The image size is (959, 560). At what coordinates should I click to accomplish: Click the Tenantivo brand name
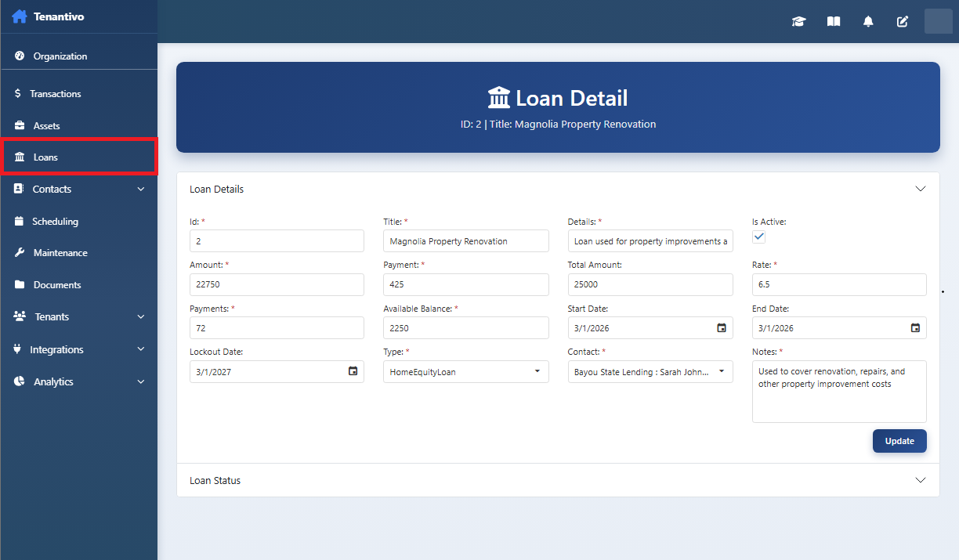click(x=59, y=16)
